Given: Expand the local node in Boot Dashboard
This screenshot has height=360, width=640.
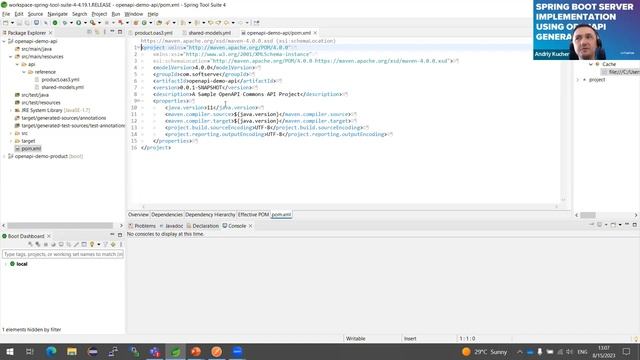Looking at the screenshot, I should (5, 264).
